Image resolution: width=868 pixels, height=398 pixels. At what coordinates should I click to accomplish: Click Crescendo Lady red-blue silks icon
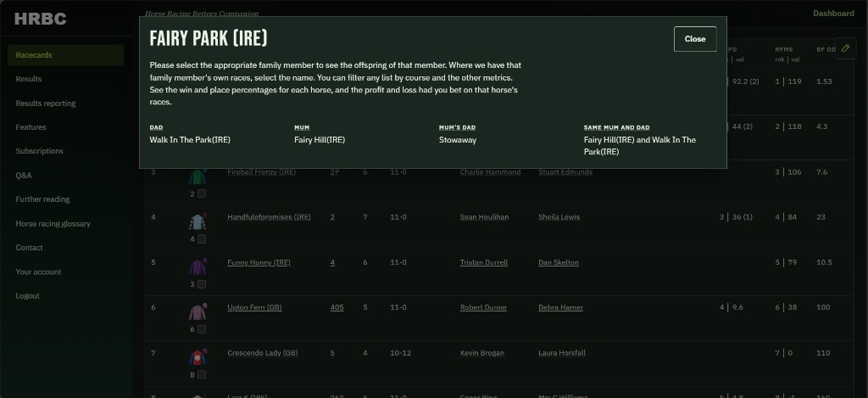[198, 357]
